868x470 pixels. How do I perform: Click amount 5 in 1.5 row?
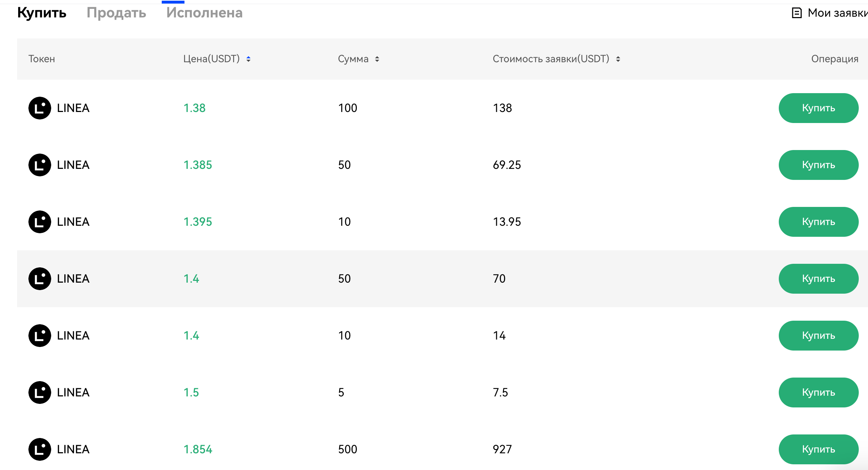[341, 392]
